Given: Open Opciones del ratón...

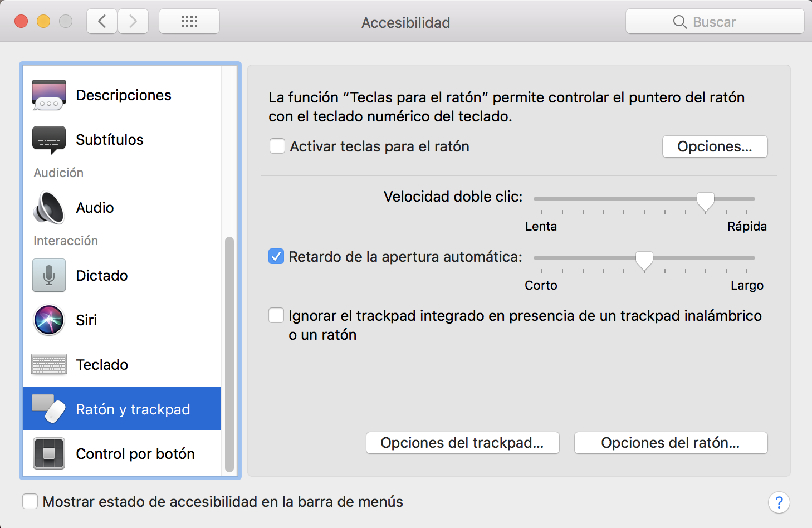Looking at the screenshot, I should pos(671,443).
